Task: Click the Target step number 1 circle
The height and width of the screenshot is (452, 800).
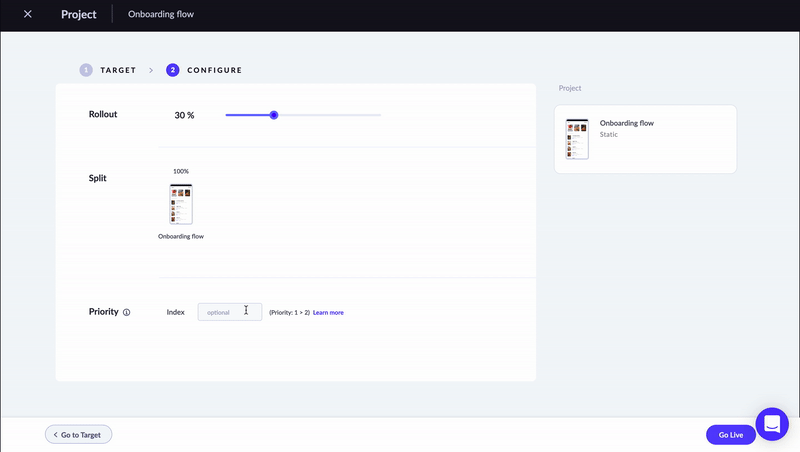Action: pyautogui.click(x=86, y=70)
